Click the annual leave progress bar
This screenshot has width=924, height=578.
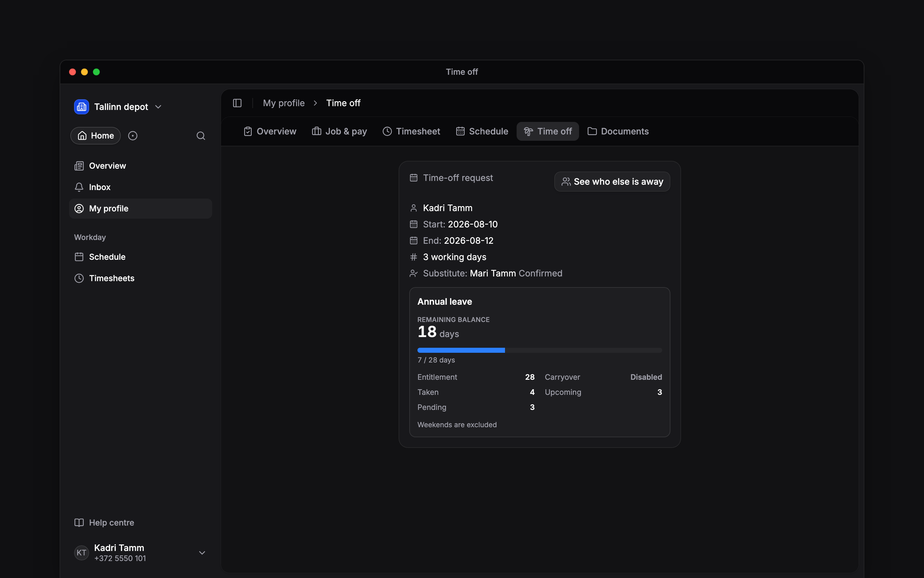tap(540, 350)
